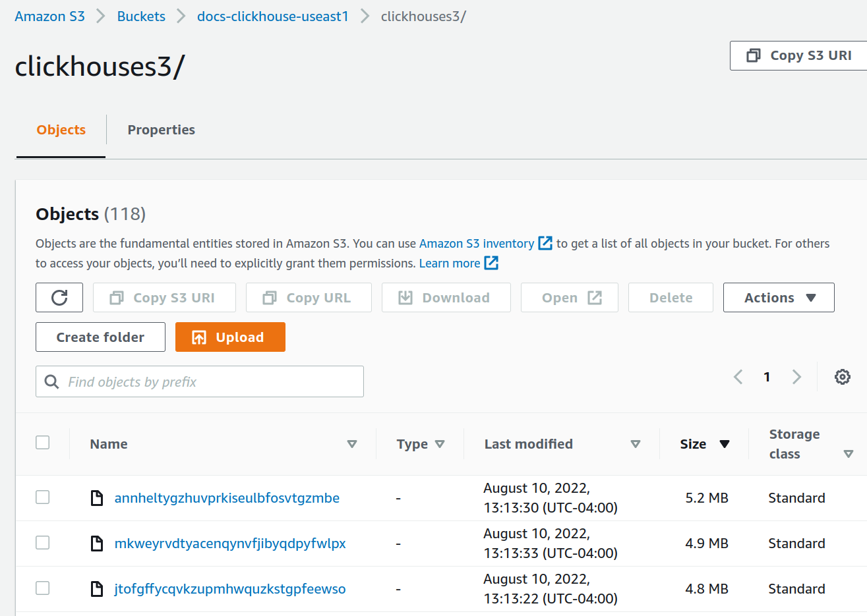Open the Amazon S3 inventory link
Viewport: 867px width, 616px height.
pos(477,243)
